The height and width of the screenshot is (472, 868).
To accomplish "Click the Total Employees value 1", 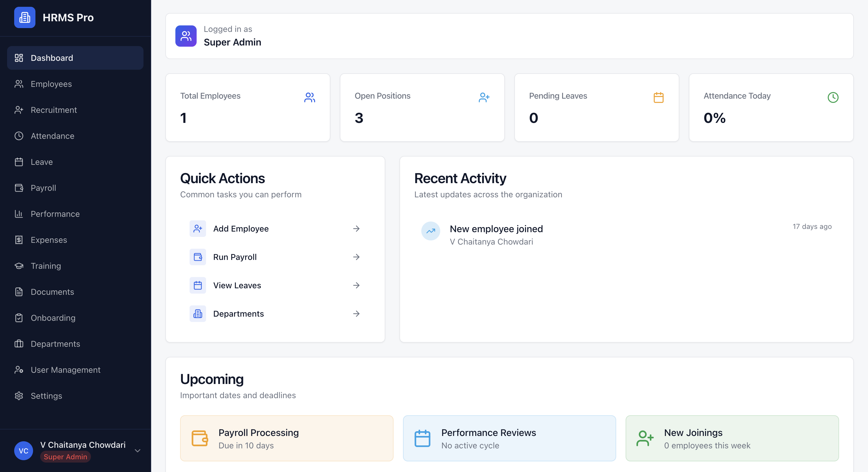I will [183, 118].
